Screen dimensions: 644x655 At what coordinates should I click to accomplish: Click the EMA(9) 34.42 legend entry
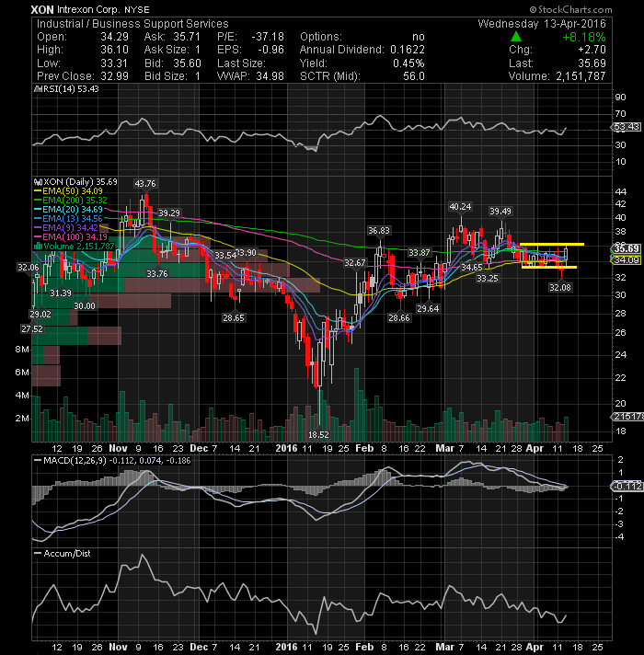[67, 227]
